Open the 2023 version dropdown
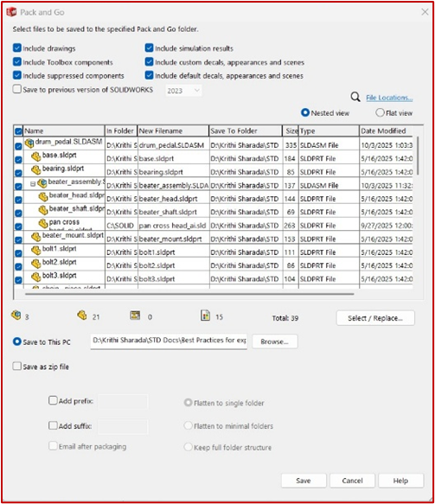 coord(183,91)
